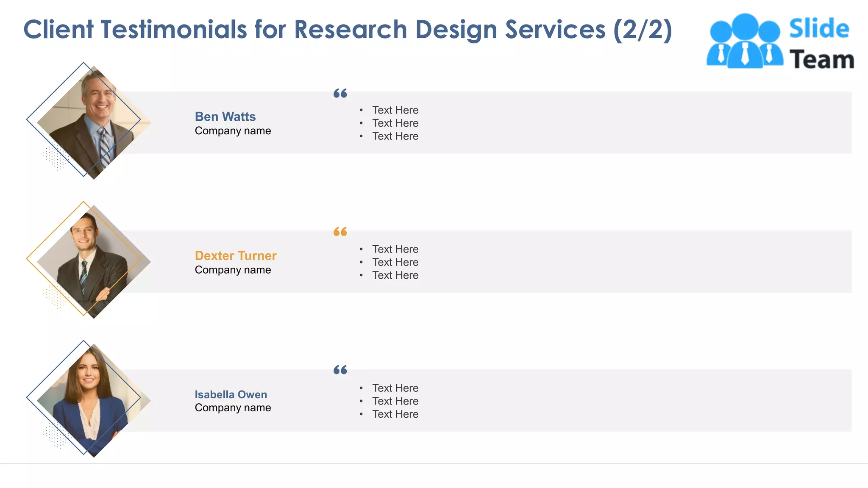Click third 'Text Here' bullet in Dexter Turner row
Viewport: 868px width, 488px height.
tap(395, 275)
